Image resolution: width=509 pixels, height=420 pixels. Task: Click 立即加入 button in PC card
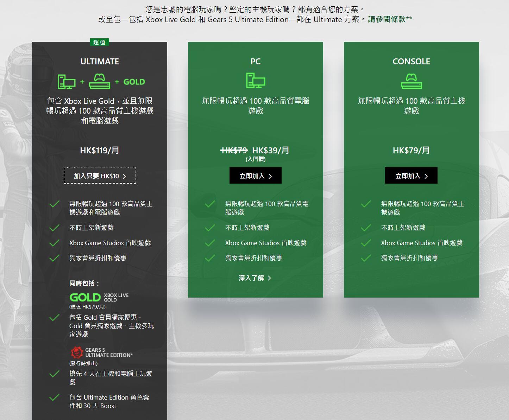click(256, 176)
